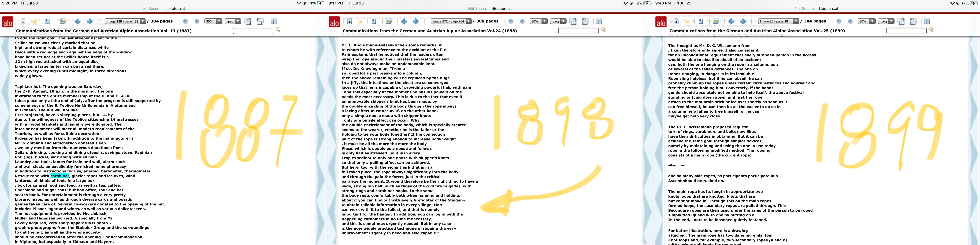Click the blue document icon in the 1899 viewer

pos(700,21)
